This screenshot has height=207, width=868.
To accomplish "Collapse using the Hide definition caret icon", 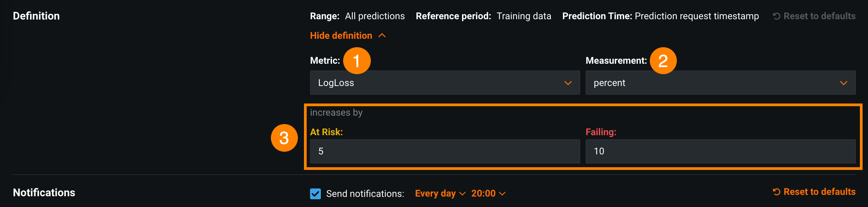I will [382, 36].
